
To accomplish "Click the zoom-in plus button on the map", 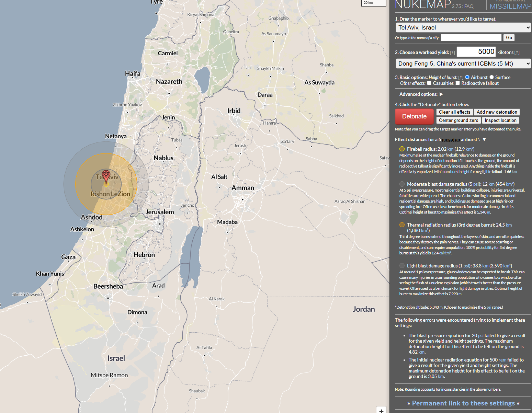I will pyautogui.click(x=381, y=410).
